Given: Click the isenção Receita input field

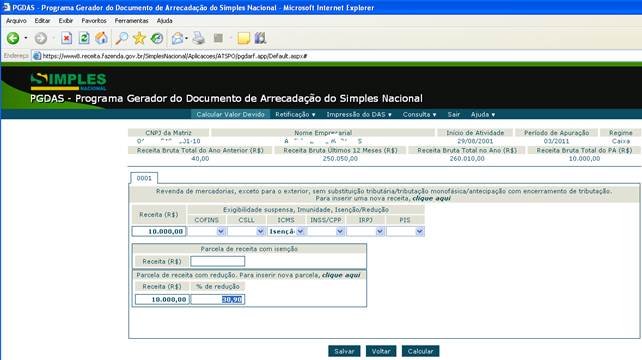Looking at the screenshot, I should (x=217, y=261).
